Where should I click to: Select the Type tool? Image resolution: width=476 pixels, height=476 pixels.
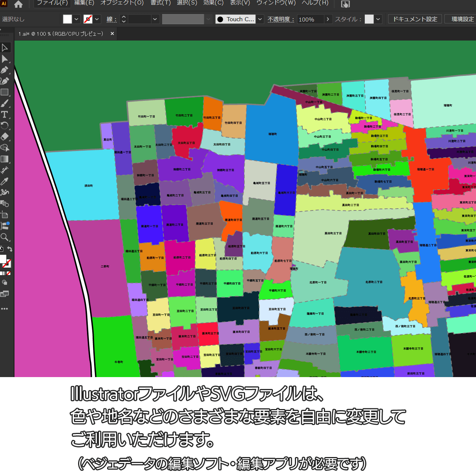pyautogui.click(x=5, y=115)
